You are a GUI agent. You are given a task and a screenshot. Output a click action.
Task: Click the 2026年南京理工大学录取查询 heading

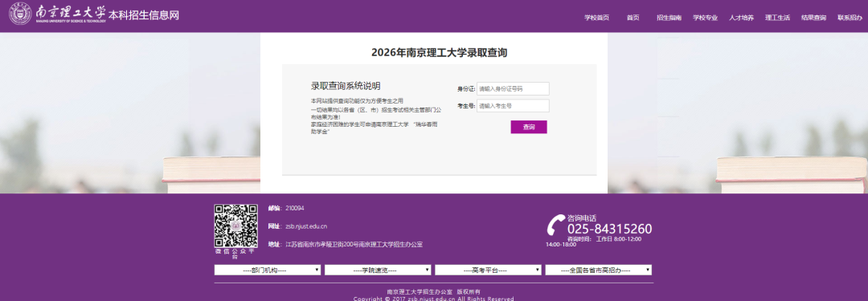[439, 52]
